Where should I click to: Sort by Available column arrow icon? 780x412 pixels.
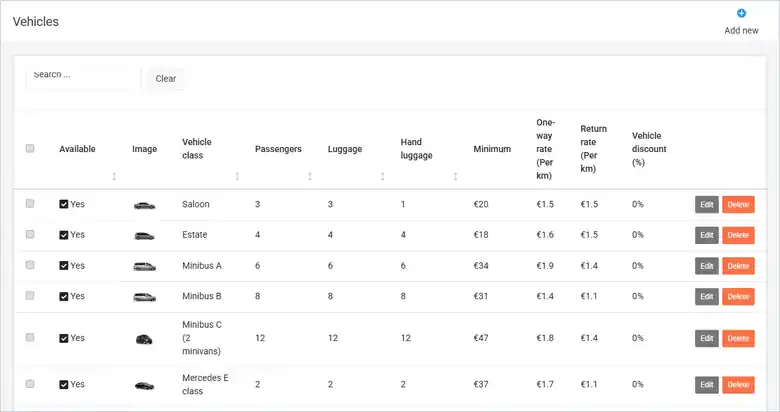(x=114, y=176)
